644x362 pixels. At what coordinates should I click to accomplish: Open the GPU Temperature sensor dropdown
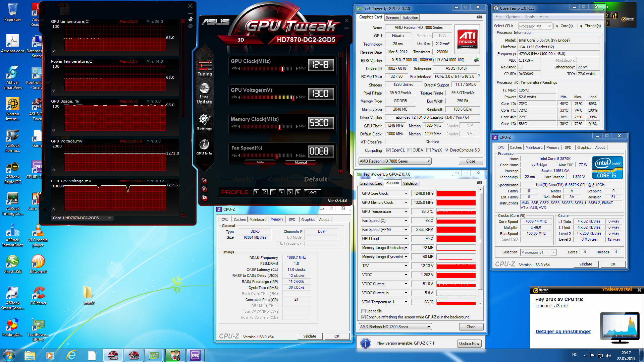click(x=406, y=212)
